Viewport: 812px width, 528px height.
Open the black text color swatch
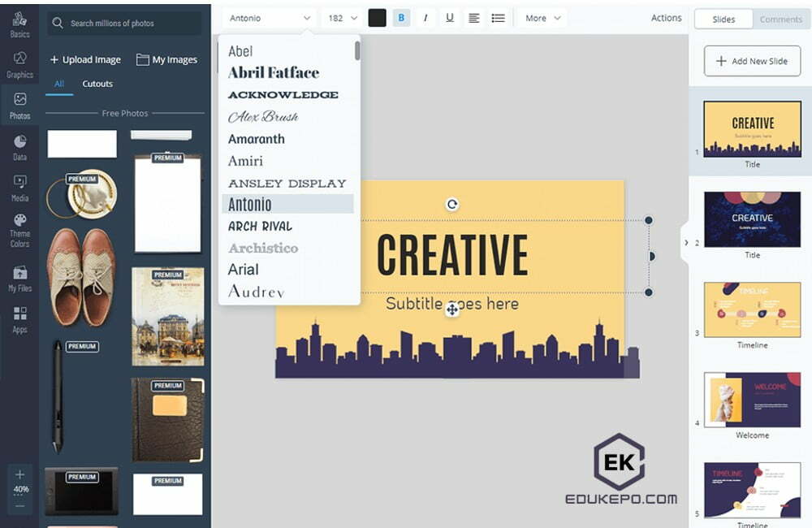pos(377,18)
